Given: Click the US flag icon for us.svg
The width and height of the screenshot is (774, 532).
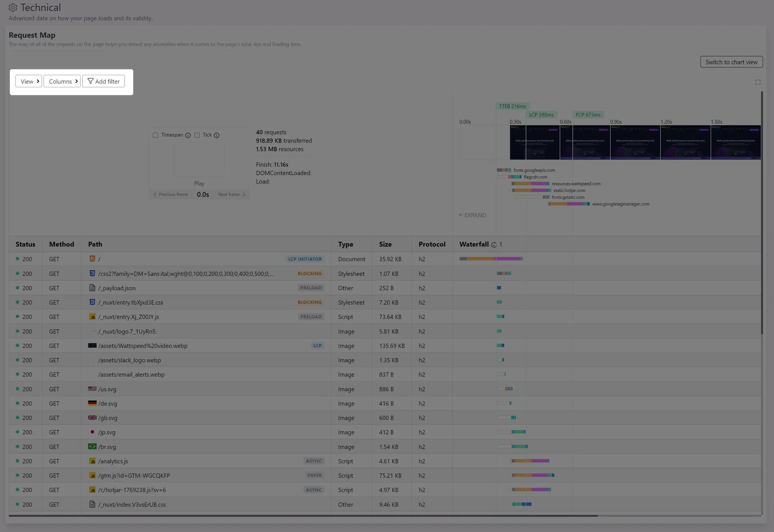Looking at the screenshot, I should 92,389.
